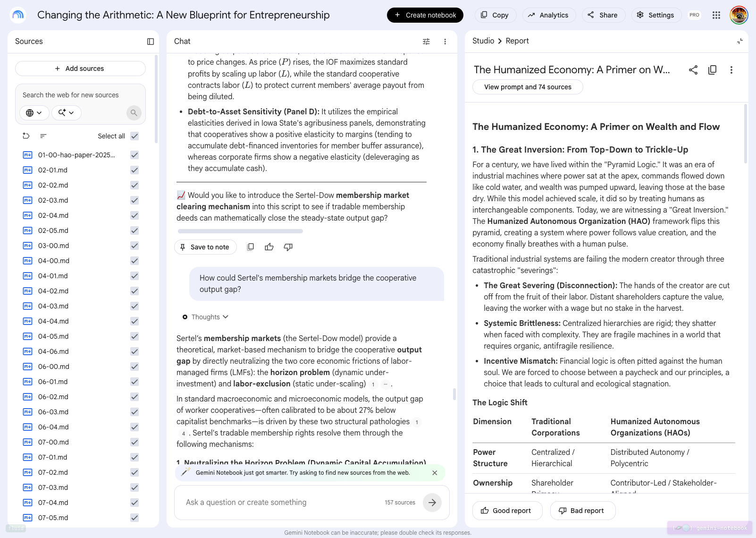The height and width of the screenshot is (538, 756).
Task: Click the Sources panel scrollbar
Action: (156, 99)
